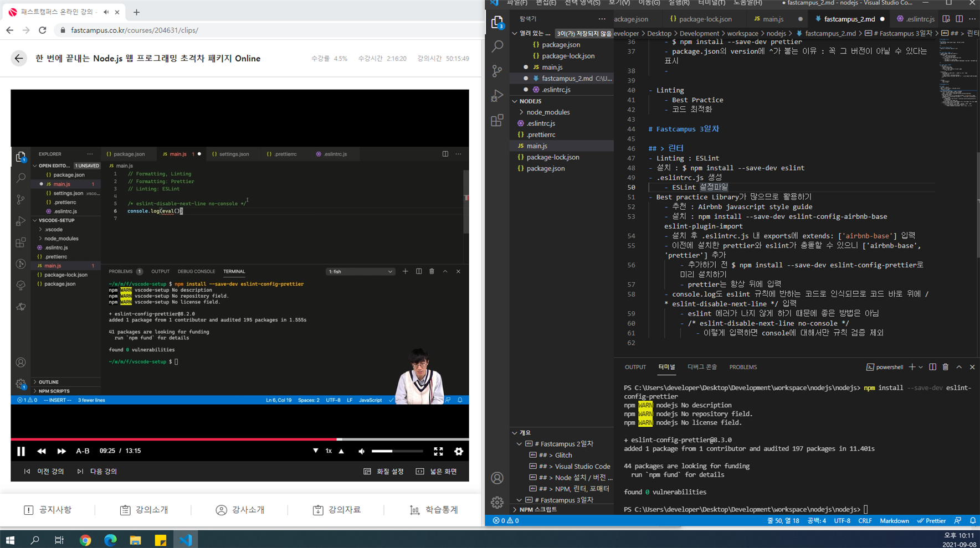Viewport: 980px width, 548px height.
Task: Open Explorer views menu (three dots)
Action: click(602, 19)
